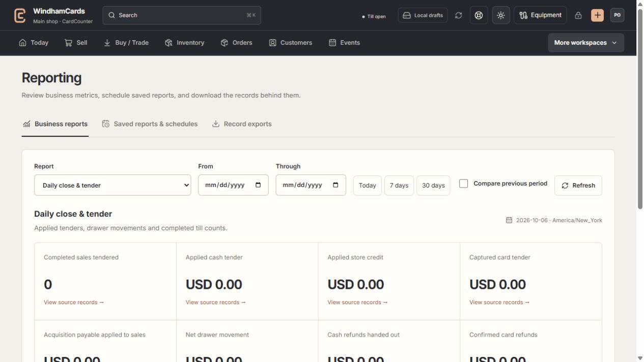Go to the Today workspace

pyautogui.click(x=34, y=43)
